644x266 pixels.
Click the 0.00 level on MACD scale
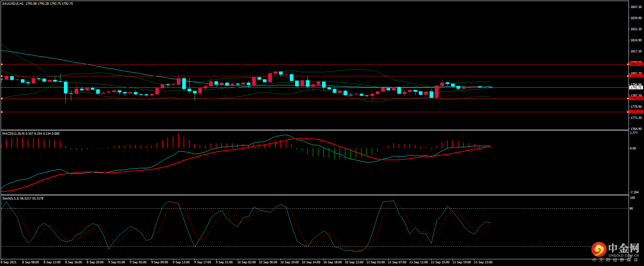point(633,148)
